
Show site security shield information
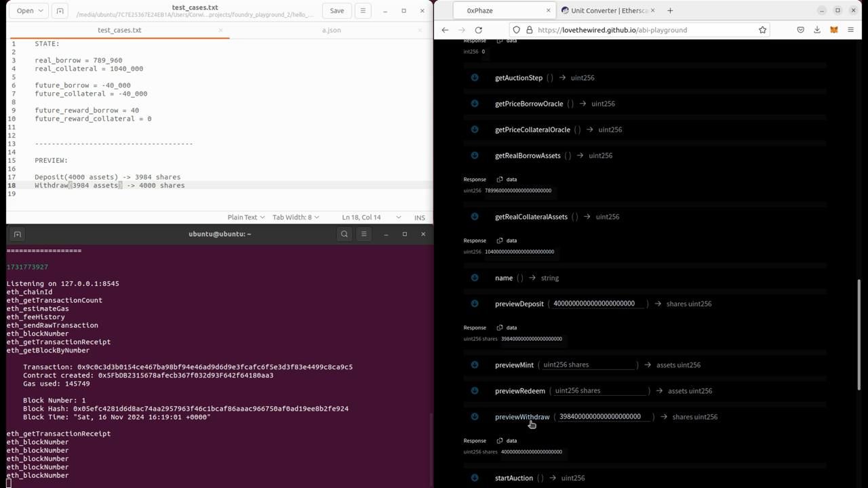click(x=517, y=30)
